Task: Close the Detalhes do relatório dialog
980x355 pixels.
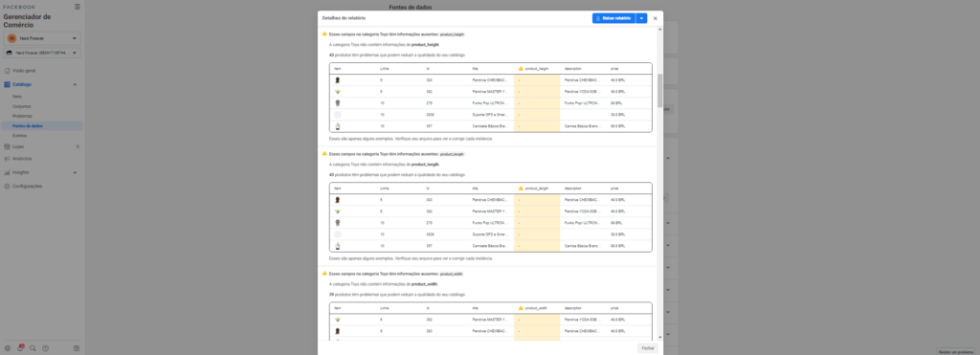Action: (655, 19)
